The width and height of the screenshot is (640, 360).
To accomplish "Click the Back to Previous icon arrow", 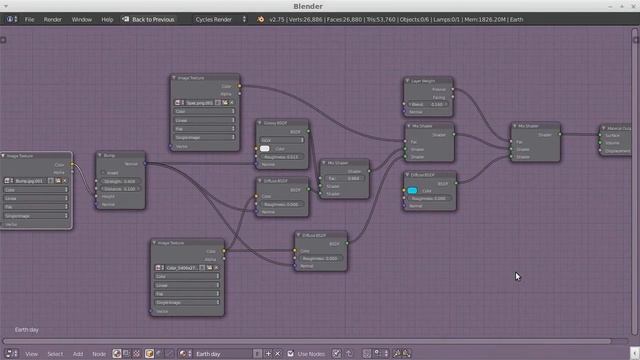I will pyautogui.click(x=125, y=19).
